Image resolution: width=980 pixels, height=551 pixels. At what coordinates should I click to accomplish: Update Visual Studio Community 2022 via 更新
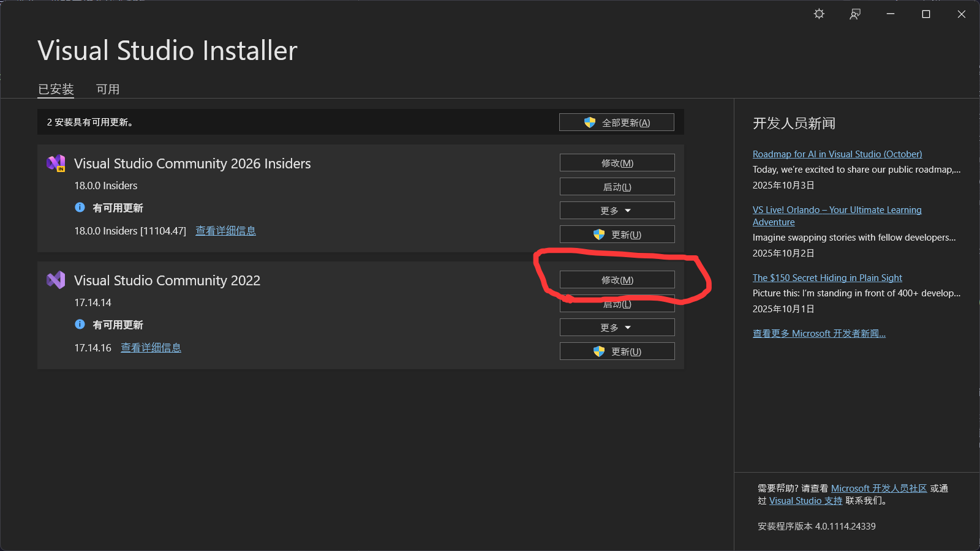pos(617,351)
